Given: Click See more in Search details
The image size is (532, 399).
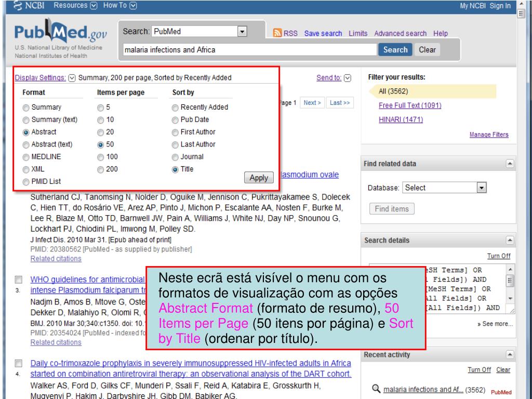Looking at the screenshot, I should point(495,324).
